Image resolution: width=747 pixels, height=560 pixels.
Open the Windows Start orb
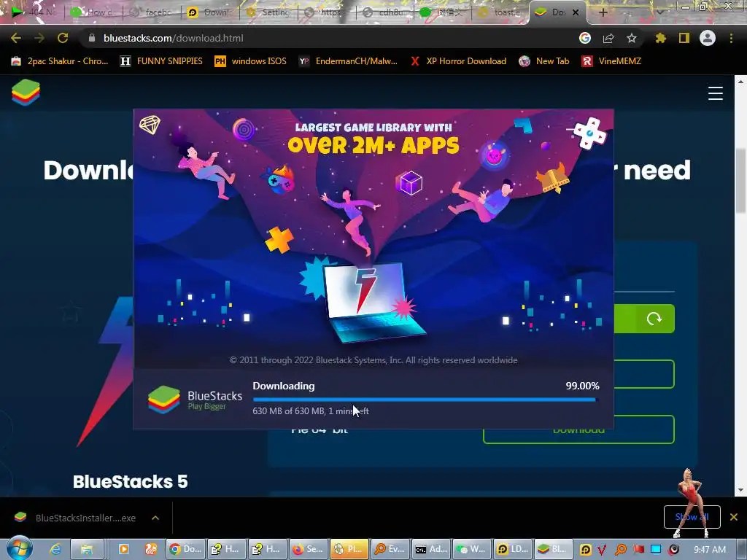point(19,548)
